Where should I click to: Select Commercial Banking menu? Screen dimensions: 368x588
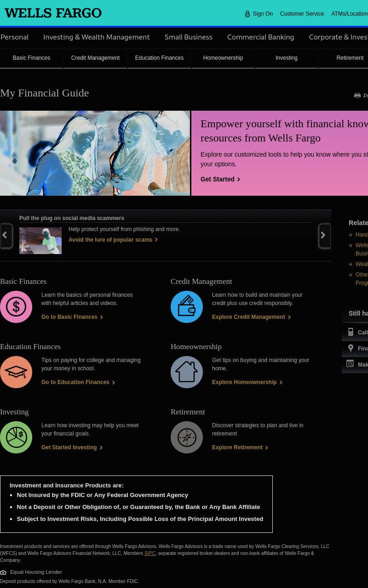260,37
